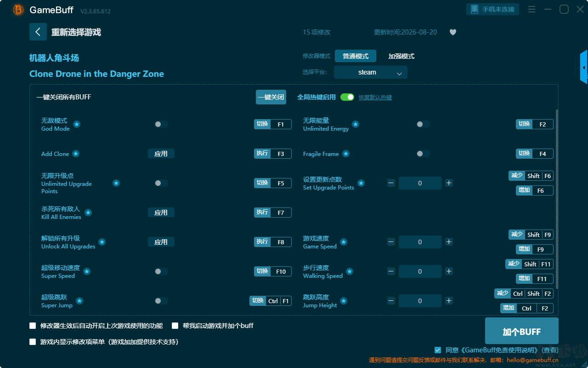Screen dimensions: 588x368
Task: Click God Mode F1 hotkey button
Action: coord(273,124)
